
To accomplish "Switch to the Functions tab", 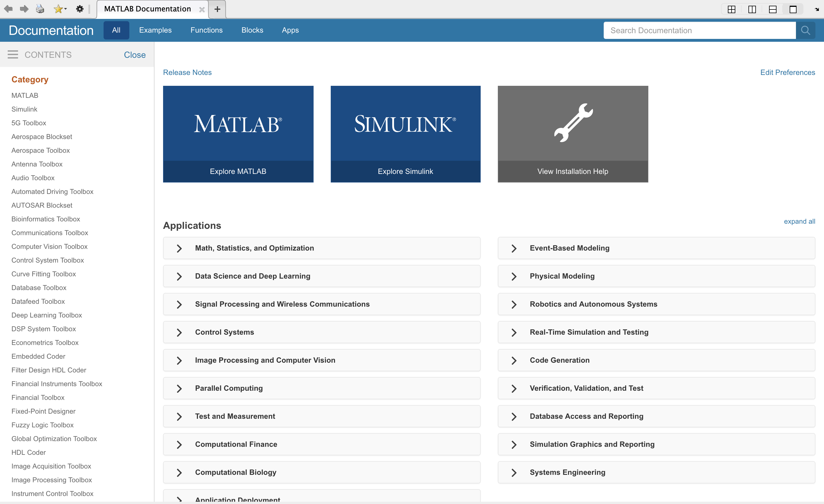I will click(206, 30).
